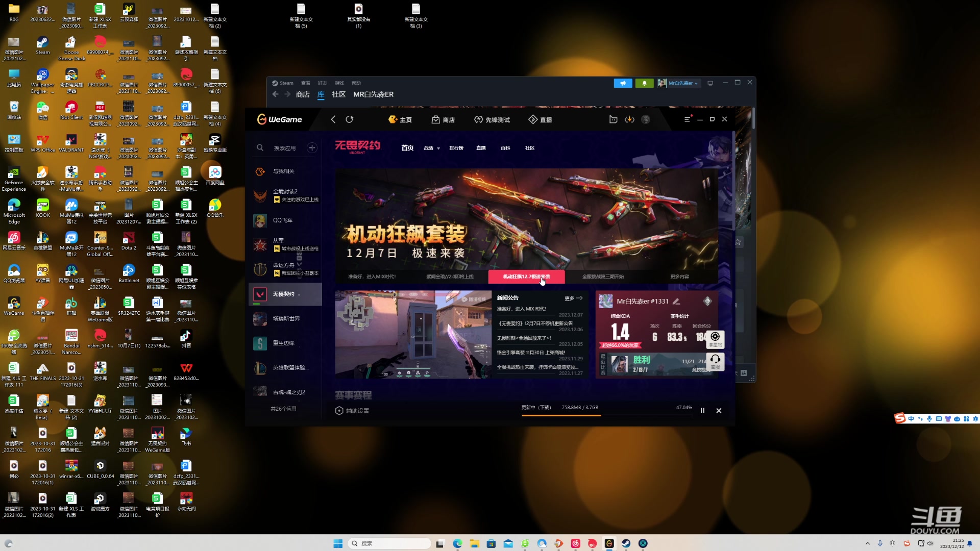Open WeGame folder icon in top bar
This screenshot has height=551, width=980.
coord(613,119)
